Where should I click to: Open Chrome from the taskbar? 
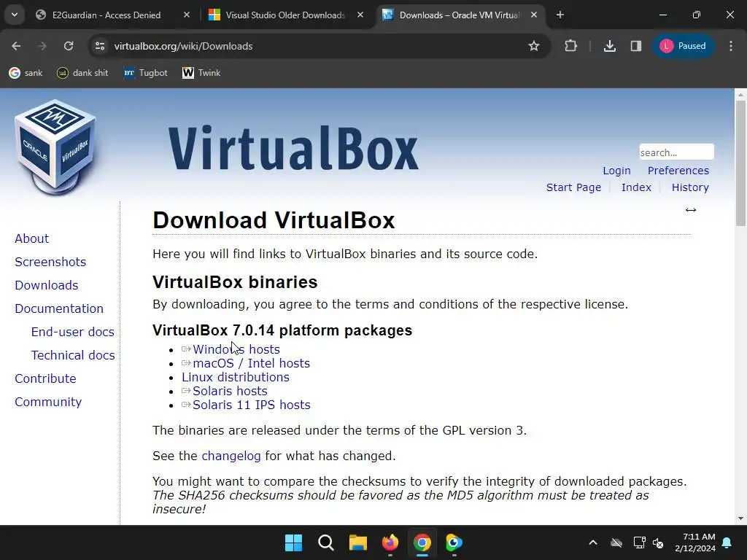(x=422, y=542)
